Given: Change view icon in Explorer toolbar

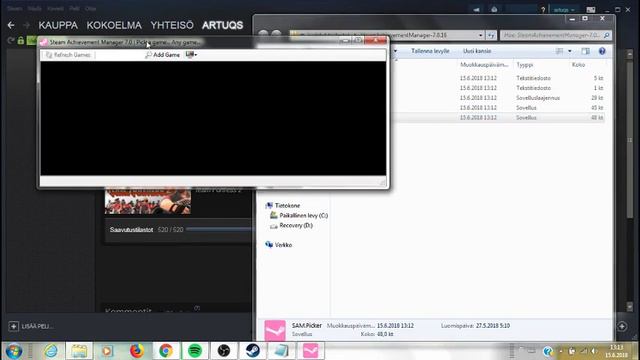Looking at the screenshot, I should [x=560, y=51].
